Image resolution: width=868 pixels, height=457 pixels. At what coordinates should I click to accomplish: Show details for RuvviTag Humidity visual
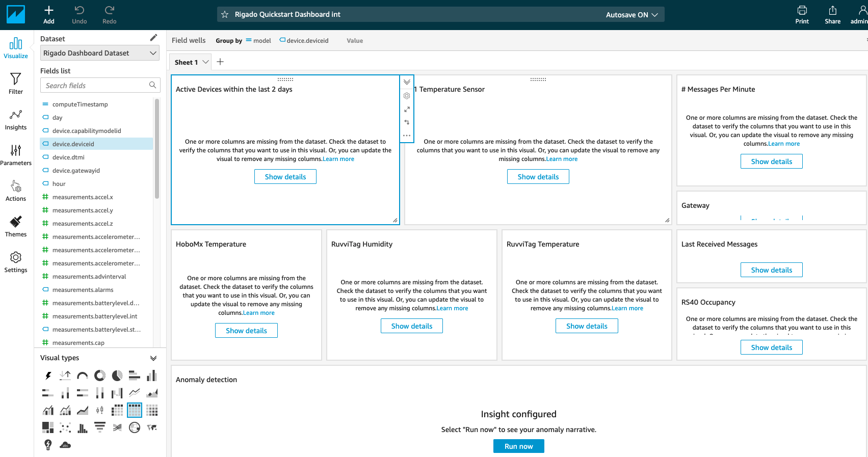[412, 326]
